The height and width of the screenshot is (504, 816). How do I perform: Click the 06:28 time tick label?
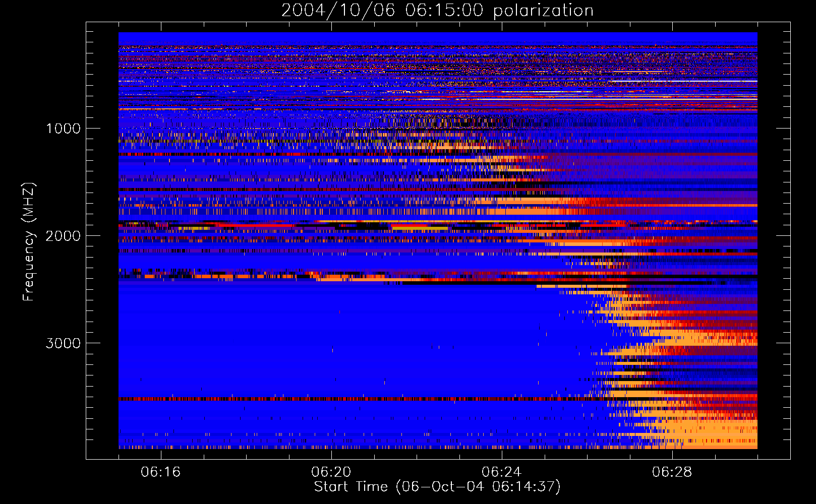pos(672,472)
